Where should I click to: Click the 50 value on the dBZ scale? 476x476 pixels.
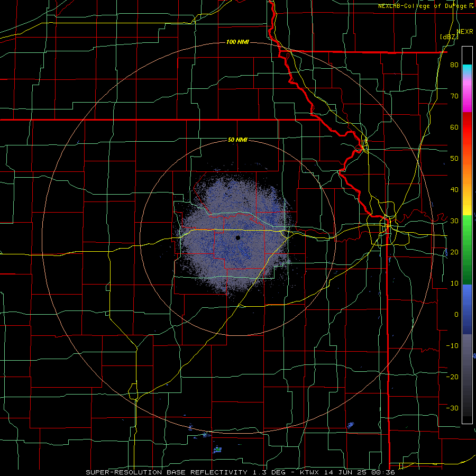[x=454, y=159]
